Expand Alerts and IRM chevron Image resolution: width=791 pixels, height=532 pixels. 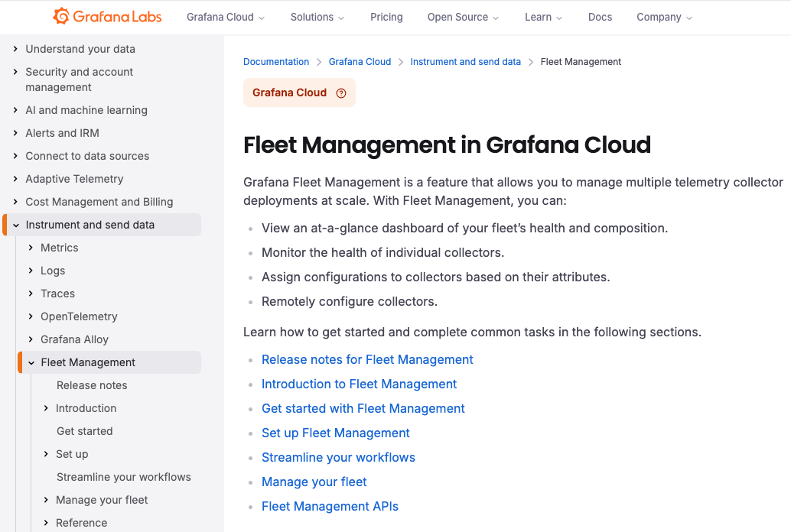pos(15,133)
